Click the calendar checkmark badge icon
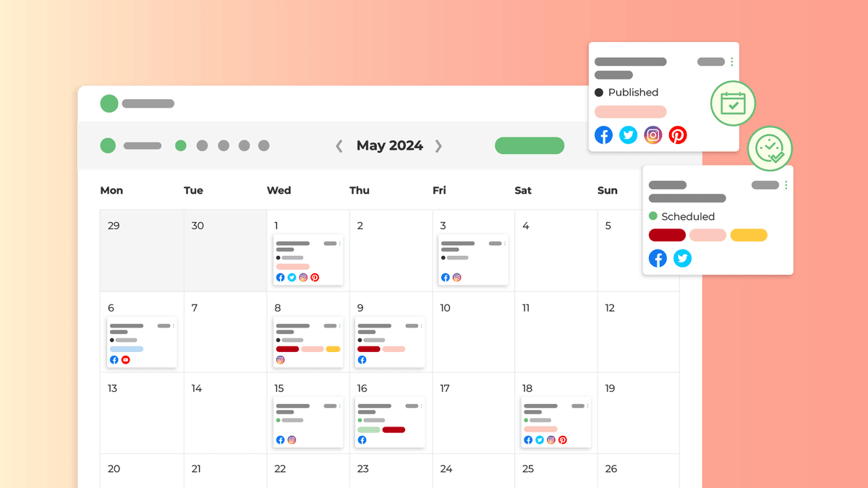The image size is (868, 488). tap(733, 104)
